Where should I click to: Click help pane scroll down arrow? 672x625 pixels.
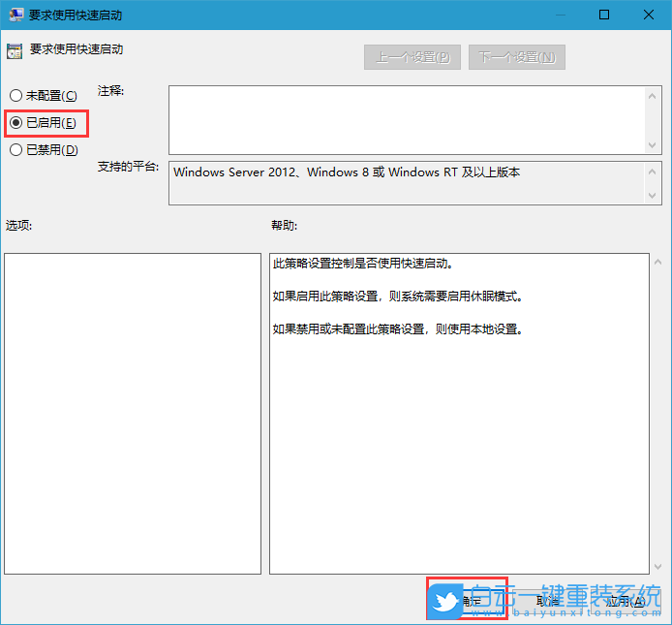[x=657, y=567]
